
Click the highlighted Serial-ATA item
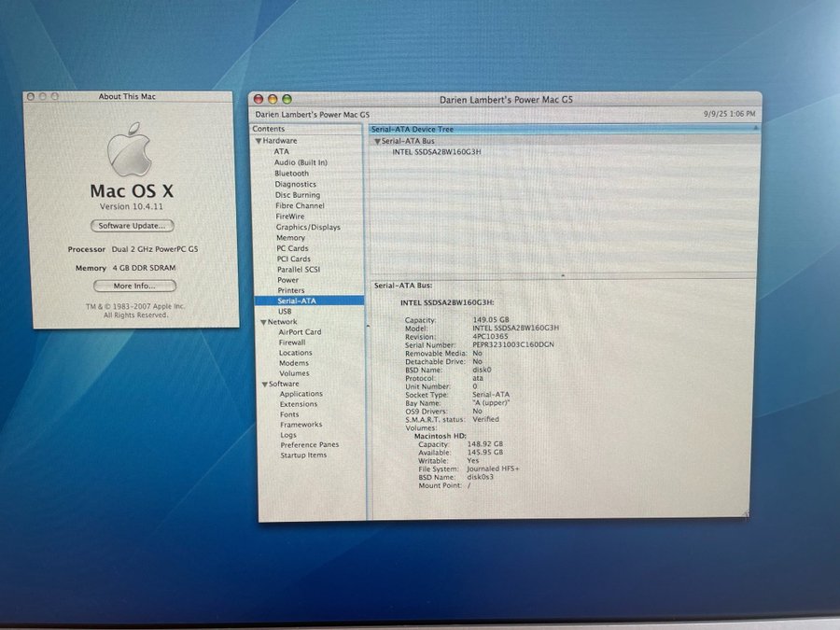click(x=309, y=301)
